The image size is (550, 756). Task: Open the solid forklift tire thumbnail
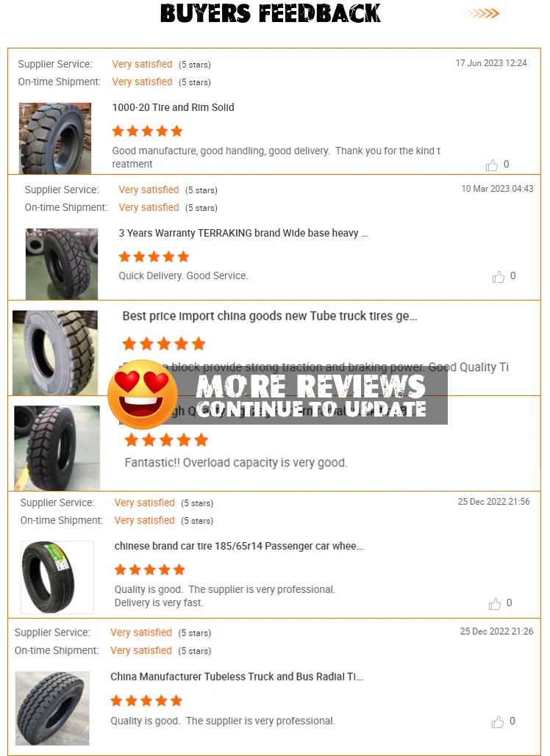[55, 138]
